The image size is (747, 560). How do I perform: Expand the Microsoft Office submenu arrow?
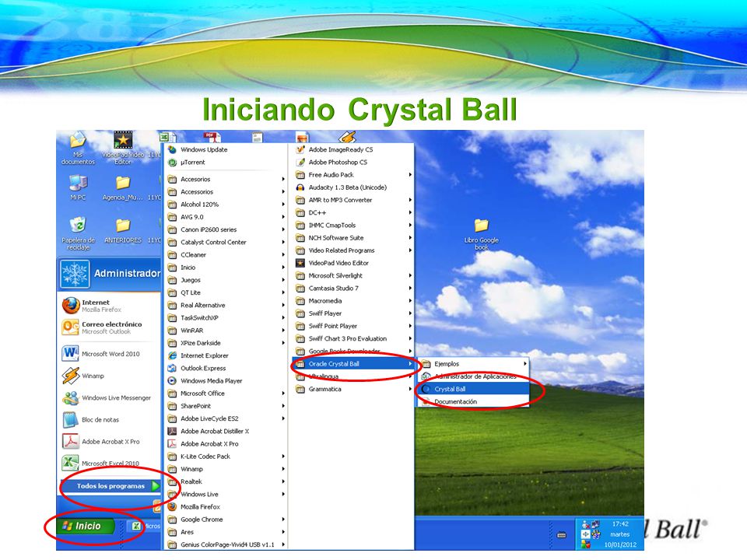click(283, 394)
